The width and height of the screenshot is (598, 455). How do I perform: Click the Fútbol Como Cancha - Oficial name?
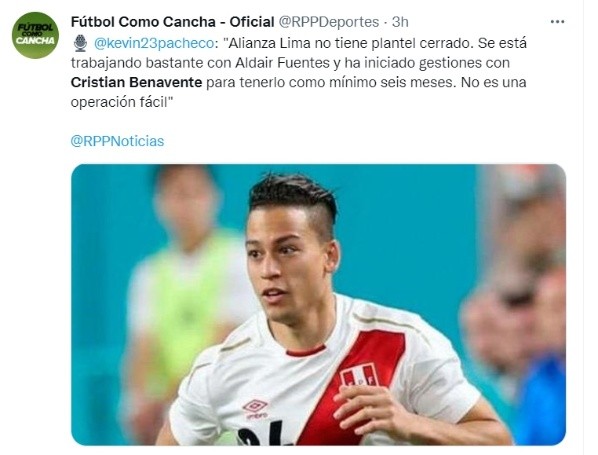(x=172, y=22)
